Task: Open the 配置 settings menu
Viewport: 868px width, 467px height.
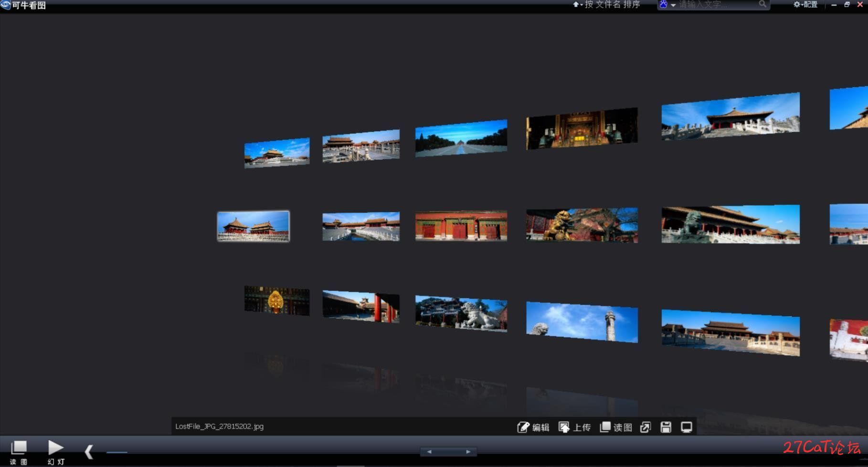Action: tap(805, 5)
